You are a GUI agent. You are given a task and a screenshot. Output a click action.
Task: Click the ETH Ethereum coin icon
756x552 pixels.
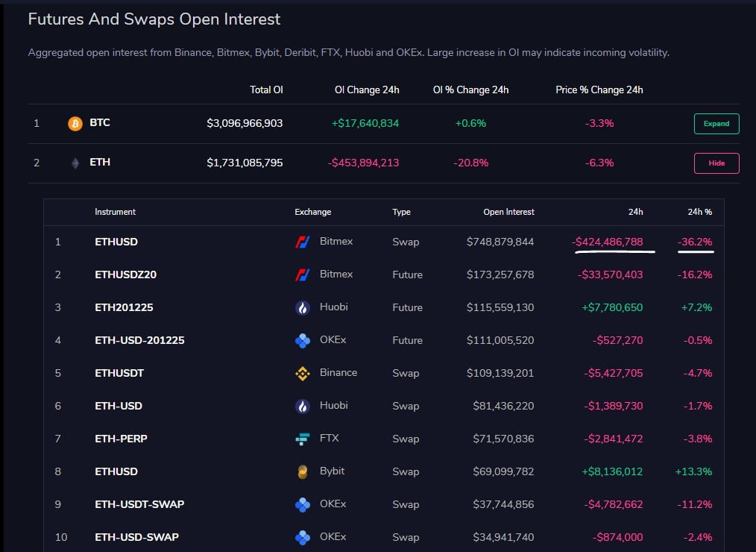click(75, 163)
